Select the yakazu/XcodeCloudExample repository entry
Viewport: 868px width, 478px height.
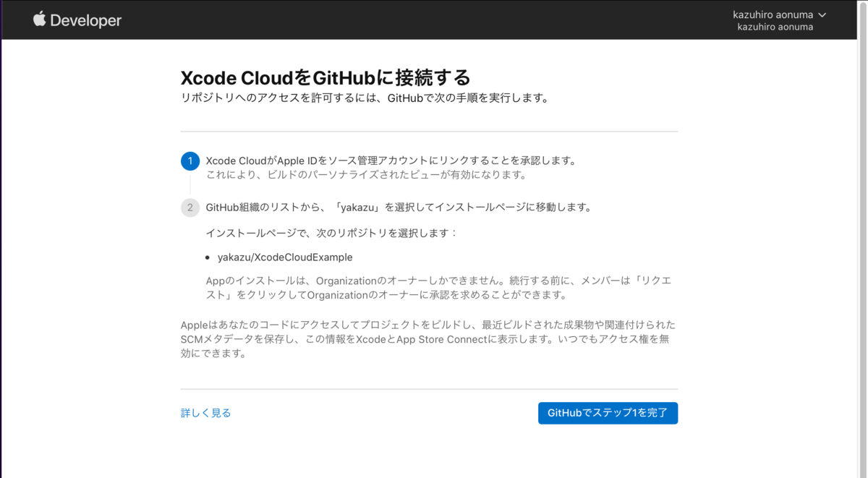(x=284, y=257)
